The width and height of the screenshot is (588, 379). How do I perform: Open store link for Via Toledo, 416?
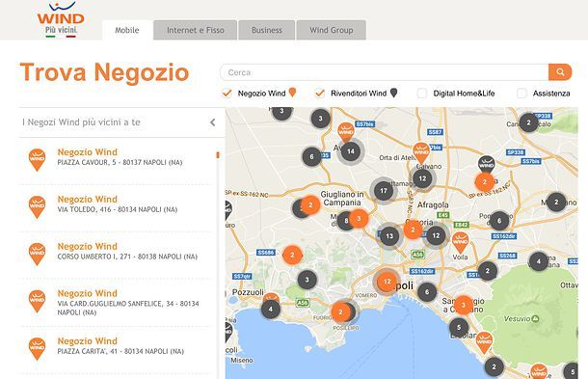pos(88,200)
